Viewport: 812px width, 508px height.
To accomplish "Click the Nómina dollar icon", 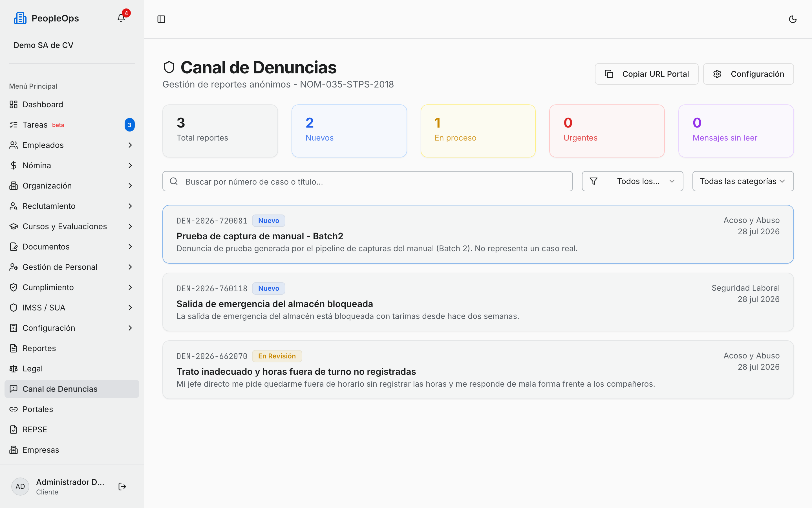I will point(14,165).
